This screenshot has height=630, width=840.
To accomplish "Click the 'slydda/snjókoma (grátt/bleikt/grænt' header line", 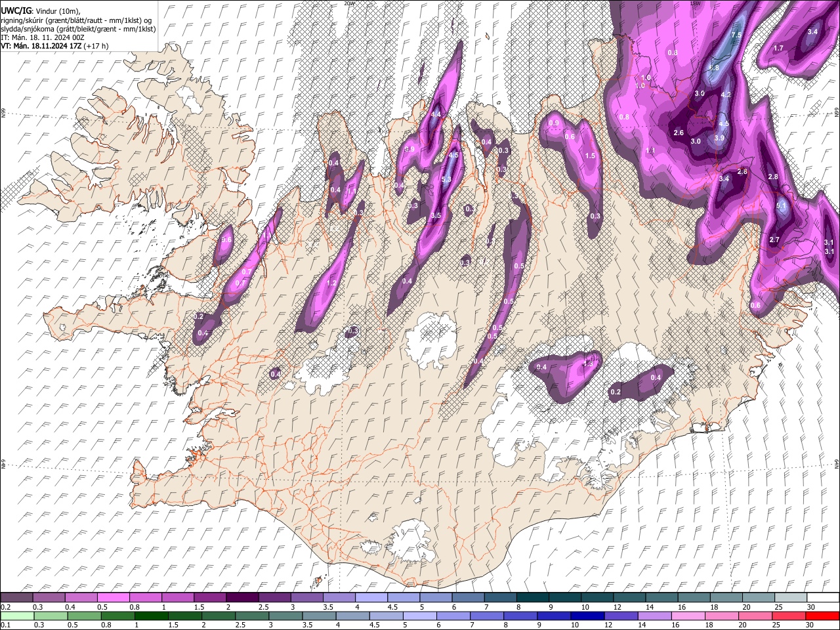I will pyautogui.click(x=78, y=29).
